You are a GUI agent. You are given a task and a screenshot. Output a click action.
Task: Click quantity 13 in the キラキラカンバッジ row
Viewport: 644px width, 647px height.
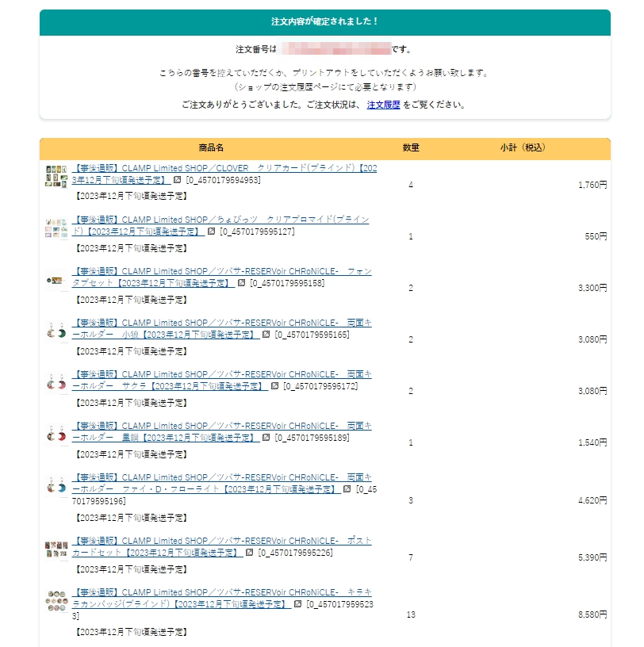pos(411,614)
